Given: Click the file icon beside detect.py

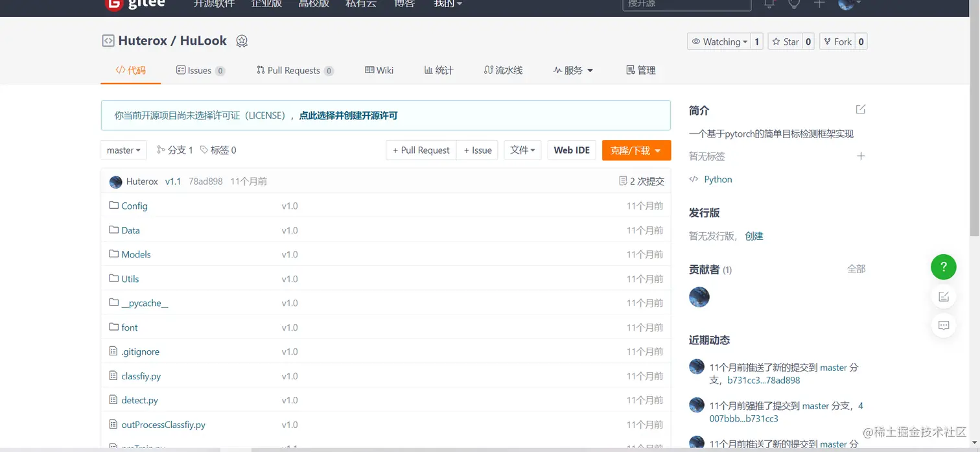Looking at the screenshot, I should click(x=114, y=400).
